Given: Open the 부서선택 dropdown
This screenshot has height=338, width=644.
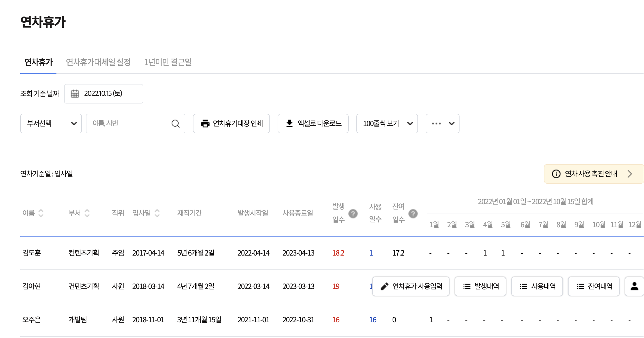Looking at the screenshot, I should (51, 124).
